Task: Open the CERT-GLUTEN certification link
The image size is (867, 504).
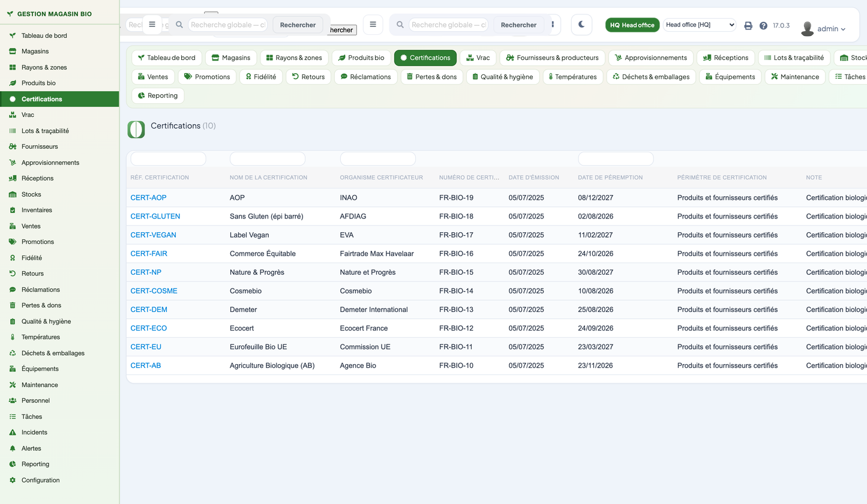Action: coord(155,216)
